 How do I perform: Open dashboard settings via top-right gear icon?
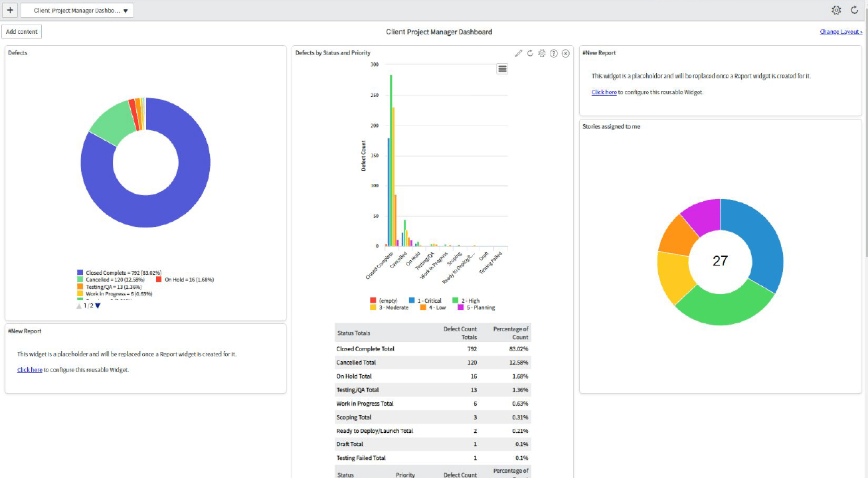[x=837, y=10]
